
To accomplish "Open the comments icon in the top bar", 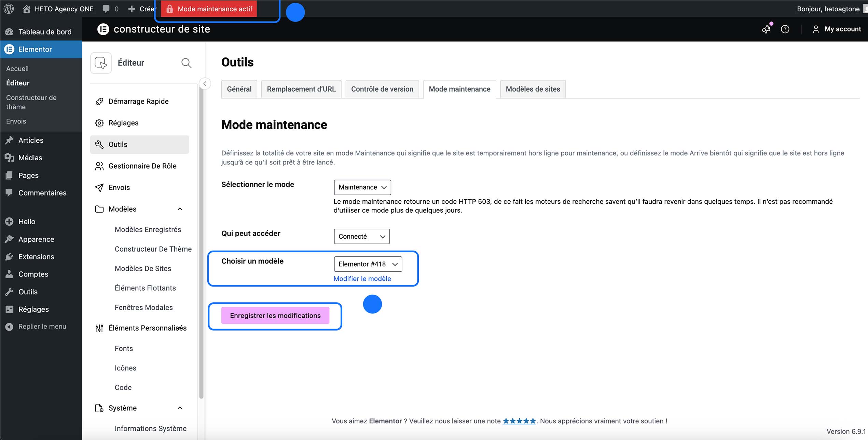I will [x=106, y=9].
